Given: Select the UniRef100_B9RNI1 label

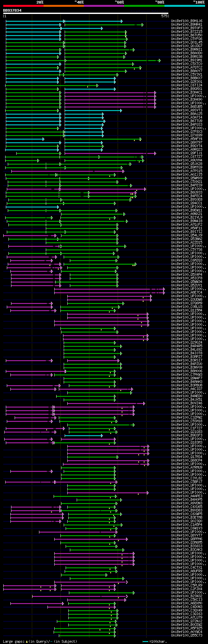Looking at the screenshot, I should [x=187, y=50].
